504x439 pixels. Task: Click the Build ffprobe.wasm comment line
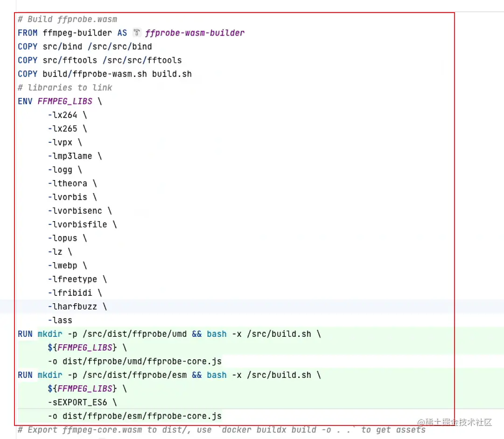pos(65,19)
